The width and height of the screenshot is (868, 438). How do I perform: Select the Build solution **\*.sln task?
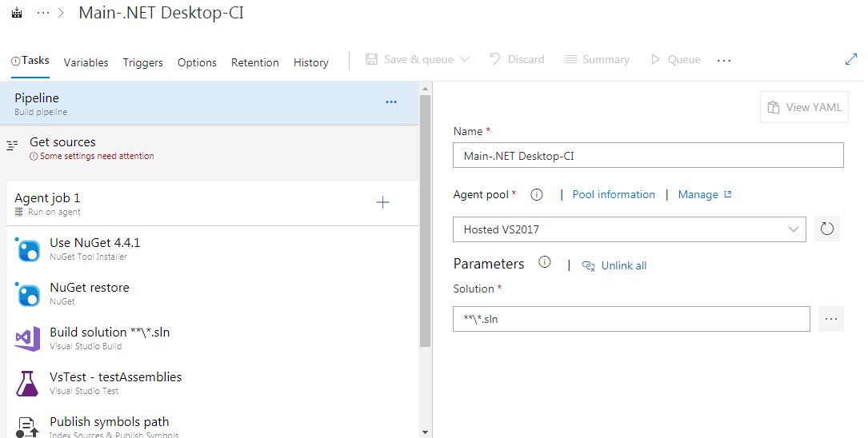click(x=213, y=338)
